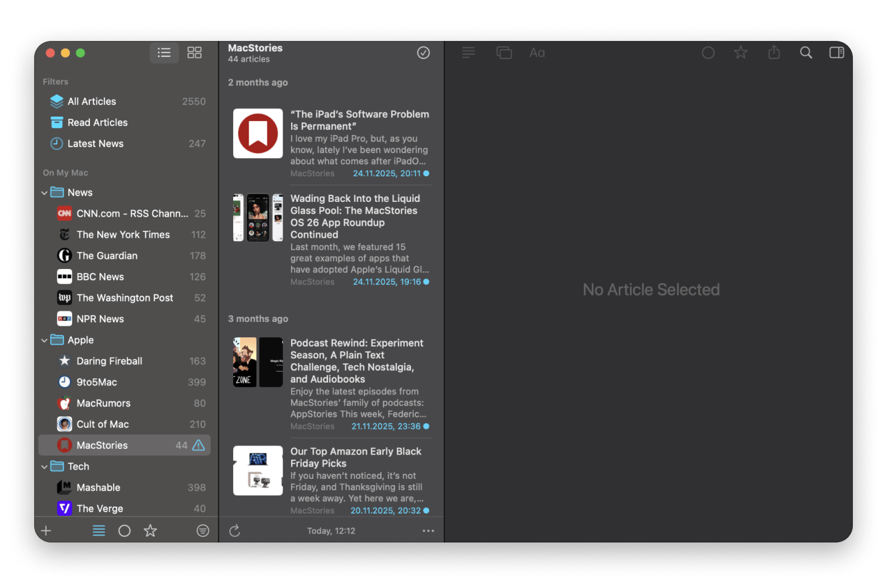Image resolution: width=887 pixels, height=588 pixels.
Task: Open the article list options menu
Action: (x=428, y=530)
